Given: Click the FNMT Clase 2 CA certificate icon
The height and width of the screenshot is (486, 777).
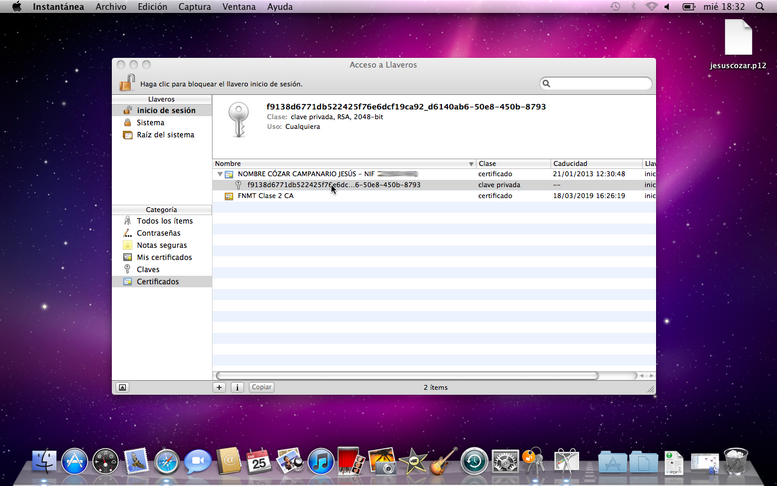Looking at the screenshot, I should (229, 196).
